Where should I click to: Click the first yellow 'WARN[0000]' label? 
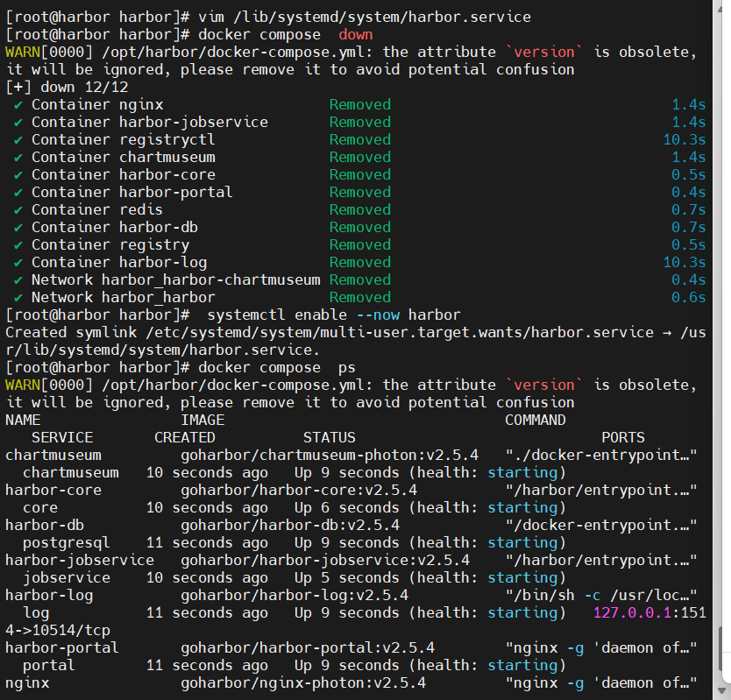49,53
